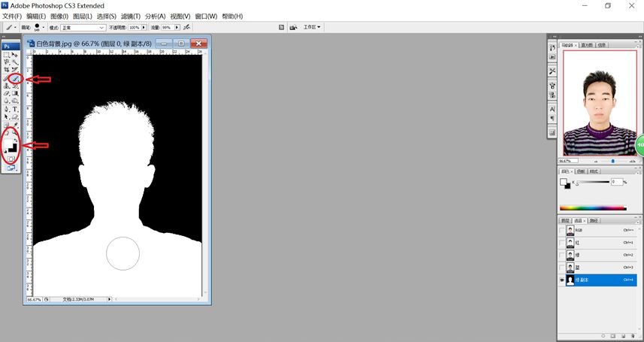Open the brush preset picker arrow

pos(43,28)
